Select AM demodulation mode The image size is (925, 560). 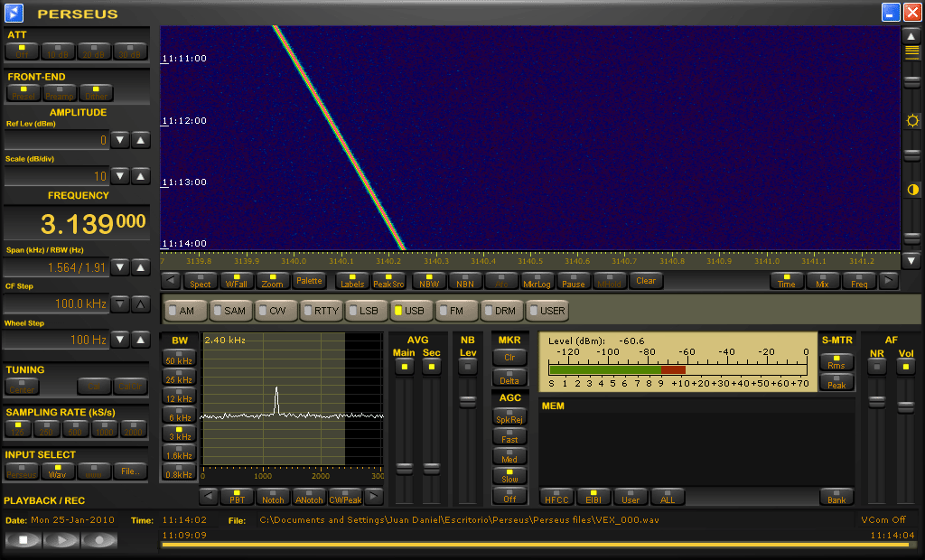(x=186, y=311)
